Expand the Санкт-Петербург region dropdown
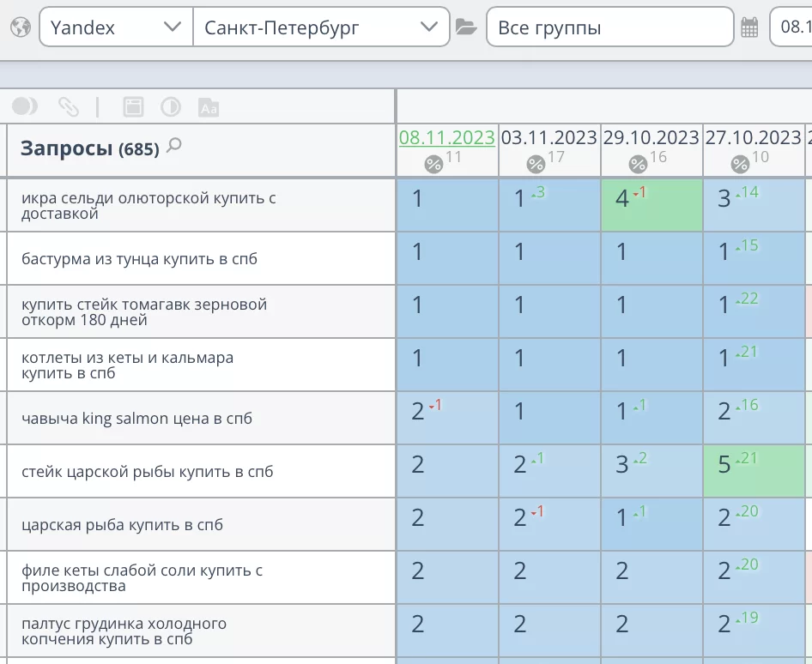 coord(321,27)
